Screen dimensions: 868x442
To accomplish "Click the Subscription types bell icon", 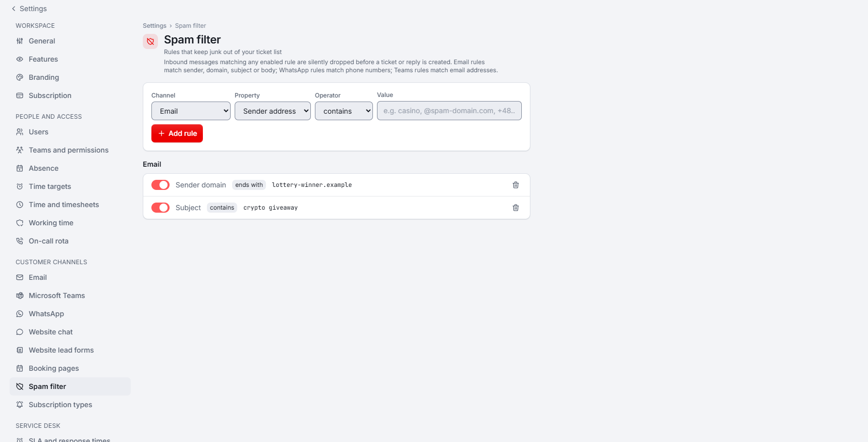I will coord(20,405).
